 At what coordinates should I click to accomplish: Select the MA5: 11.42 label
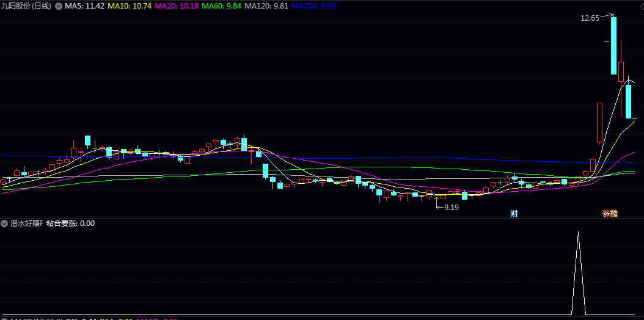click(84, 6)
